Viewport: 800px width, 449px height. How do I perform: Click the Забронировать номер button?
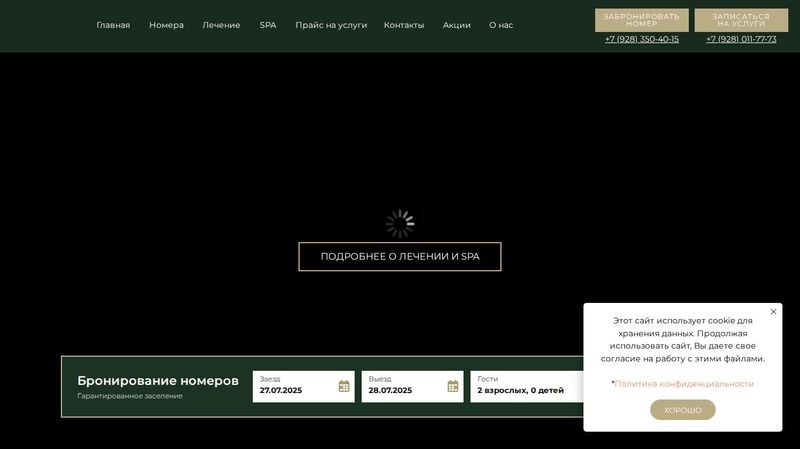coord(642,20)
